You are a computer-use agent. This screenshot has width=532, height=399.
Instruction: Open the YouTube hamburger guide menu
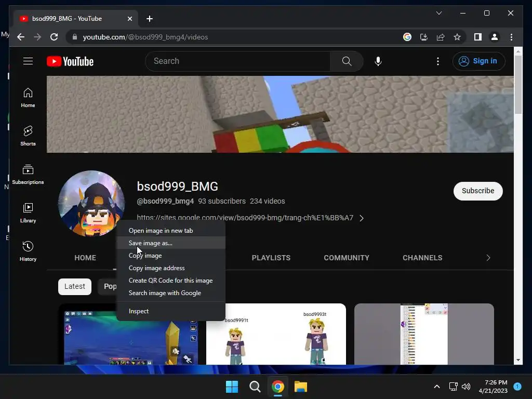point(28,61)
